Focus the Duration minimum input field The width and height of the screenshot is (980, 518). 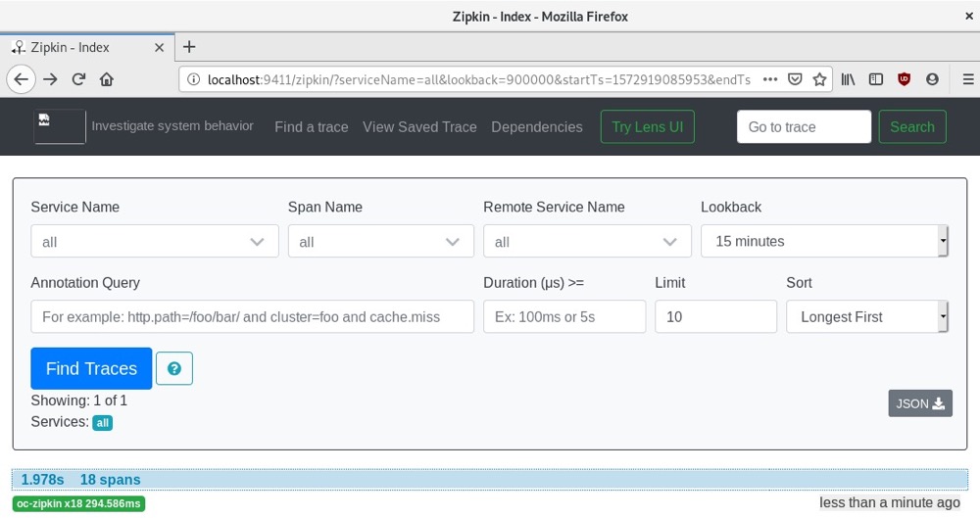pyautogui.click(x=564, y=317)
